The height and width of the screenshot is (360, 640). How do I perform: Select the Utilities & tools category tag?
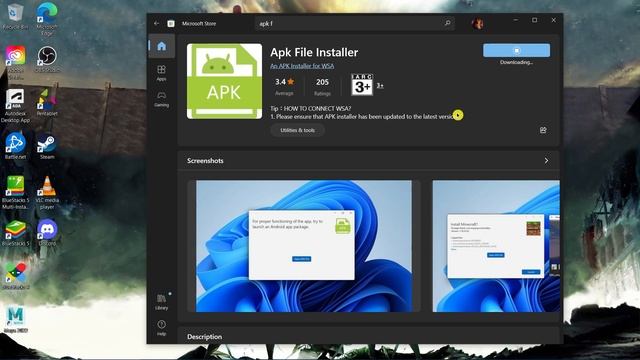[x=298, y=130]
